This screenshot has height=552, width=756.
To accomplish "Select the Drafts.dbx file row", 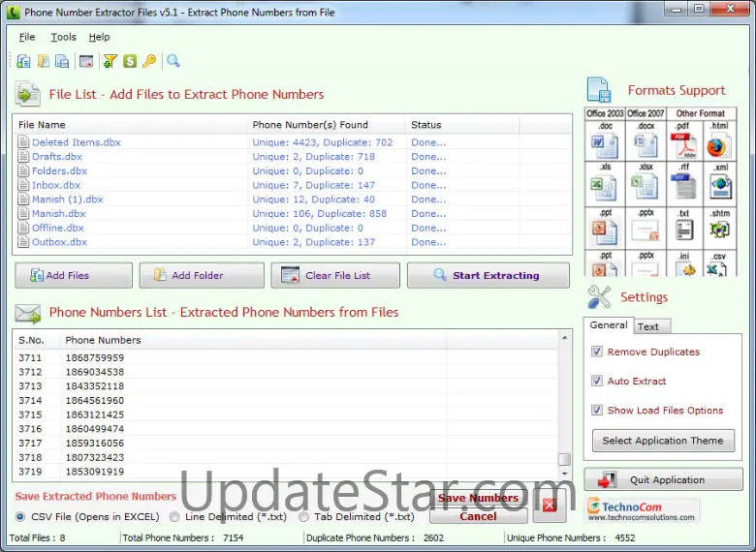I will tap(292, 157).
